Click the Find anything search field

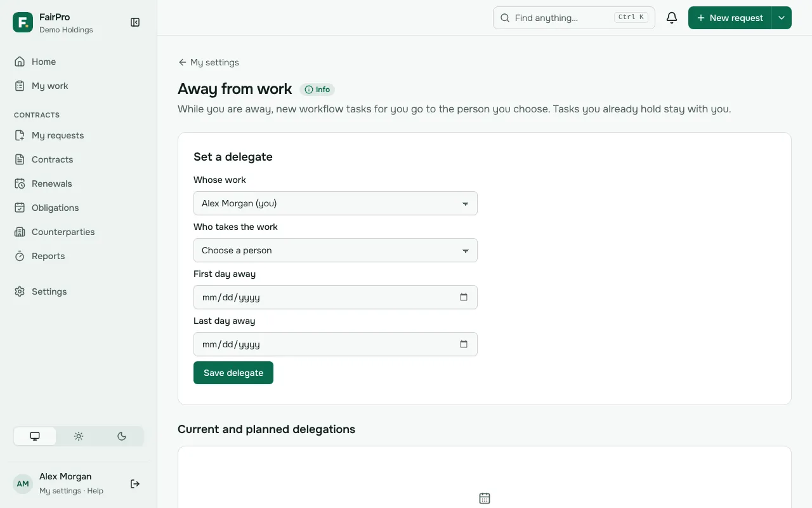(574, 18)
